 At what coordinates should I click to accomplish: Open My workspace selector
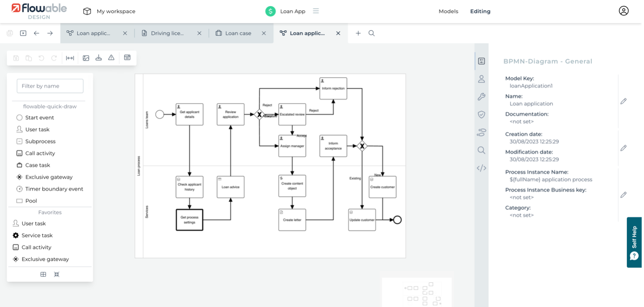pos(109,11)
